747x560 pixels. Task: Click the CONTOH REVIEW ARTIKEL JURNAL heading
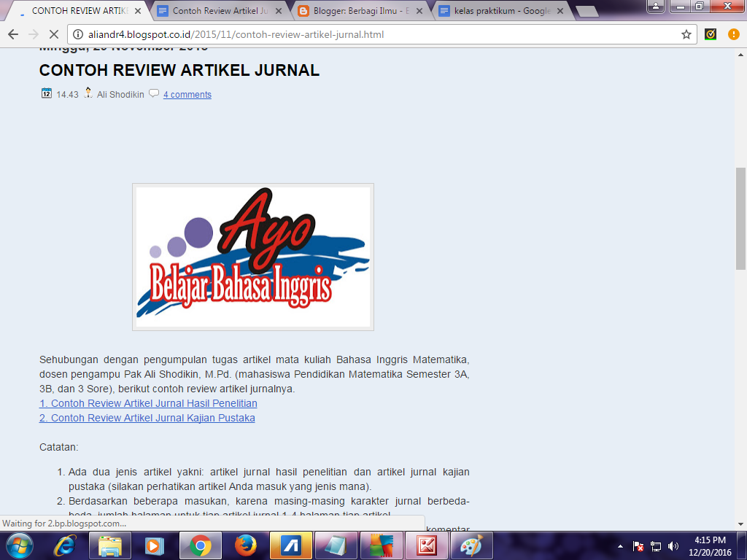click(179, 70)
